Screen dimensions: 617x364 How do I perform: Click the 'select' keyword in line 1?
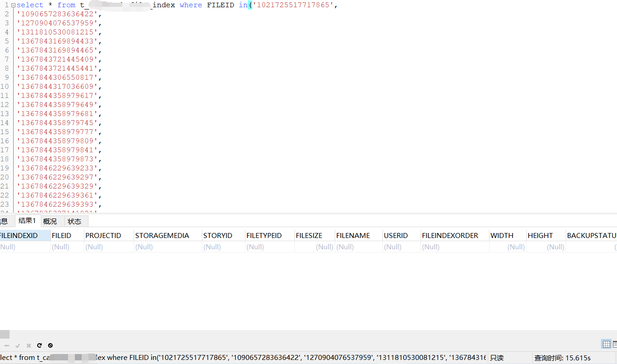[30, 5]
